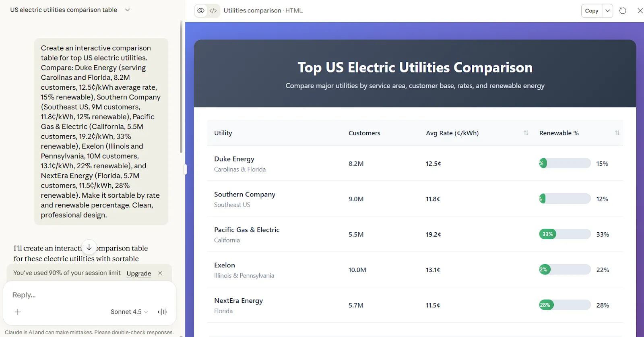Screen dimensions: 644x337
Task: Click 'Southeast US' service area text
Action: point(232,205)
